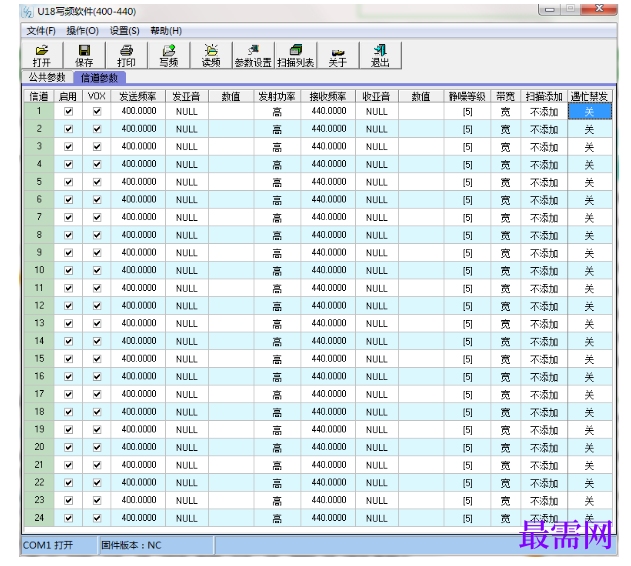631x566 pixels.
Task: Open 发亚音 NULL cell for channel 7
Action: coord(187,218)
